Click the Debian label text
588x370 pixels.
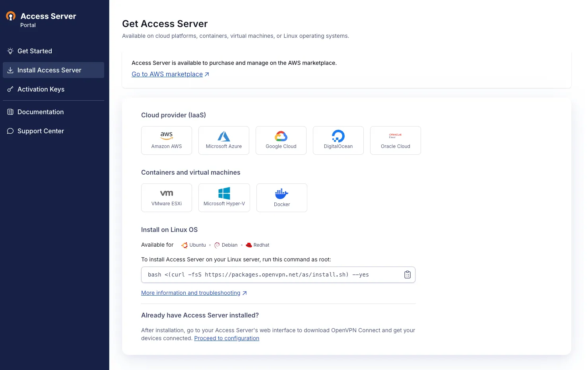click(230, 245)
